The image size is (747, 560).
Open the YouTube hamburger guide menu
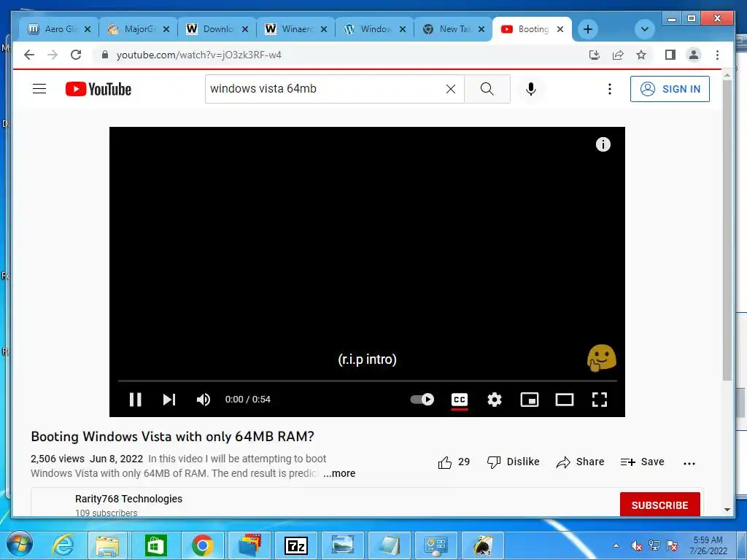tap(39, 88)
